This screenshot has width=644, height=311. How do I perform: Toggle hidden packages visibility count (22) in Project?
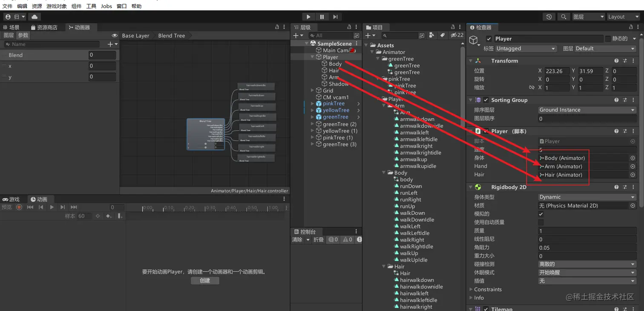point(457,35)
